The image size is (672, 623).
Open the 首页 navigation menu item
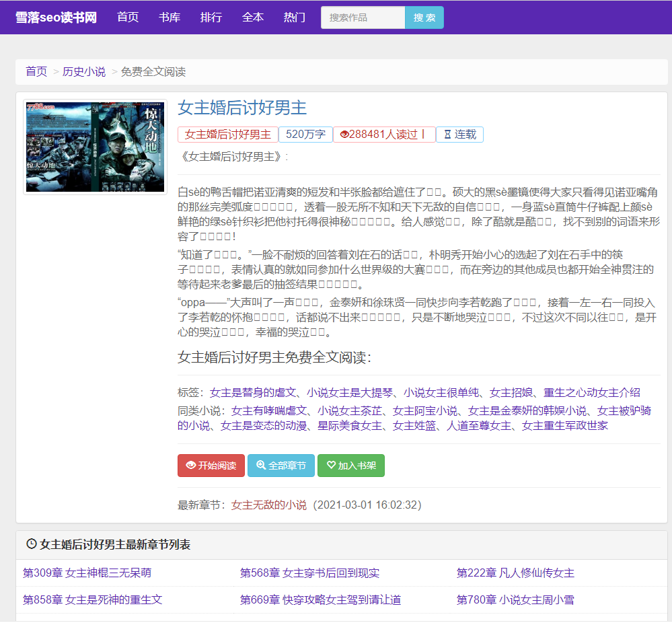coord(128,17)
